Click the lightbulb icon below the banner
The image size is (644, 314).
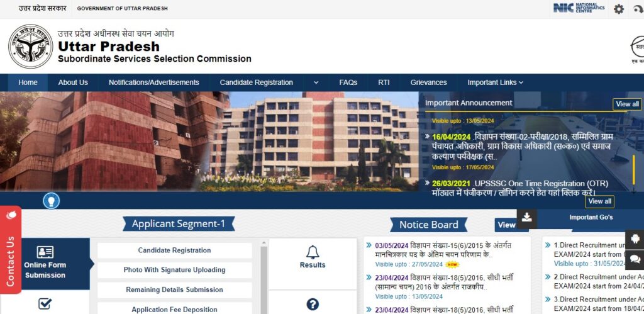(52, 201)
